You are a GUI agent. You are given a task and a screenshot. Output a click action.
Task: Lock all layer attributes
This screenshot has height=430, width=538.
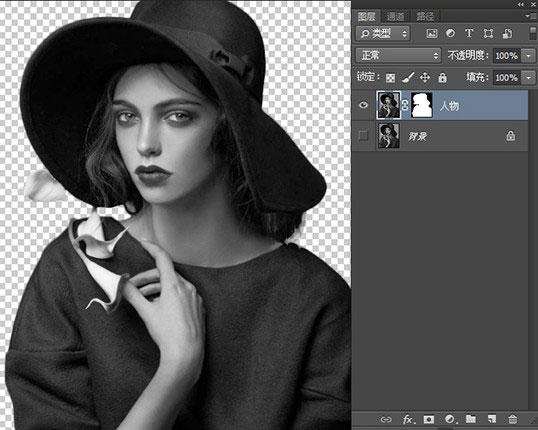(443, 78)
